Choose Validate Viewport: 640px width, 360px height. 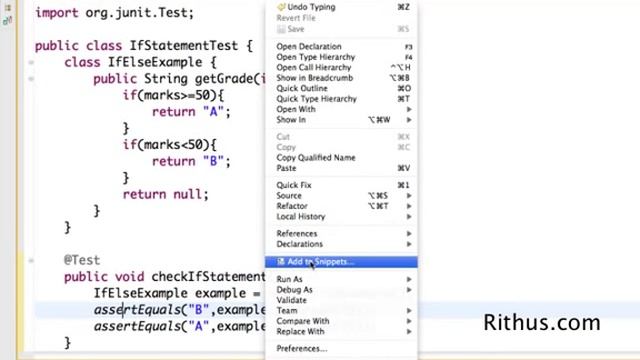(x=341, y=300)
